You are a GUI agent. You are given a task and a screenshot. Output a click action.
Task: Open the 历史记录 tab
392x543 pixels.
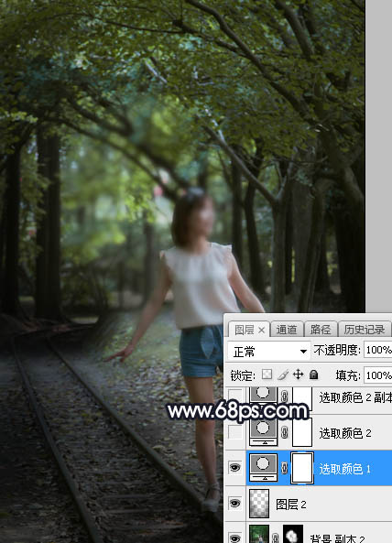point(365,330)
